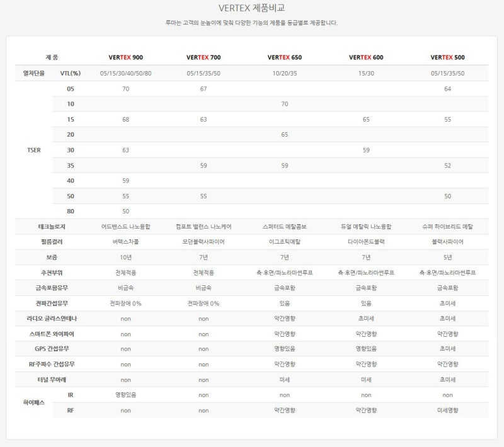The width and height of the screenshot is (504, 447).
Task: Click the "추천부위" row label
Action: pos(52,273)
